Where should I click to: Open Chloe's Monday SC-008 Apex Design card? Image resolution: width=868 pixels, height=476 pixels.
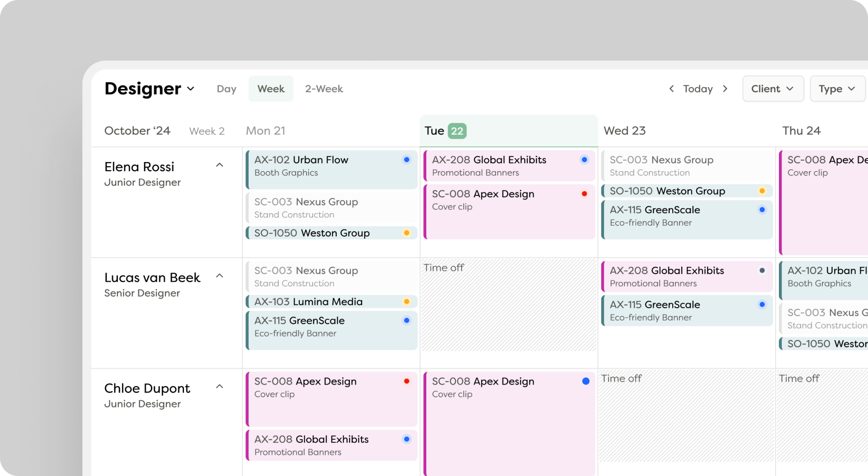331,399
